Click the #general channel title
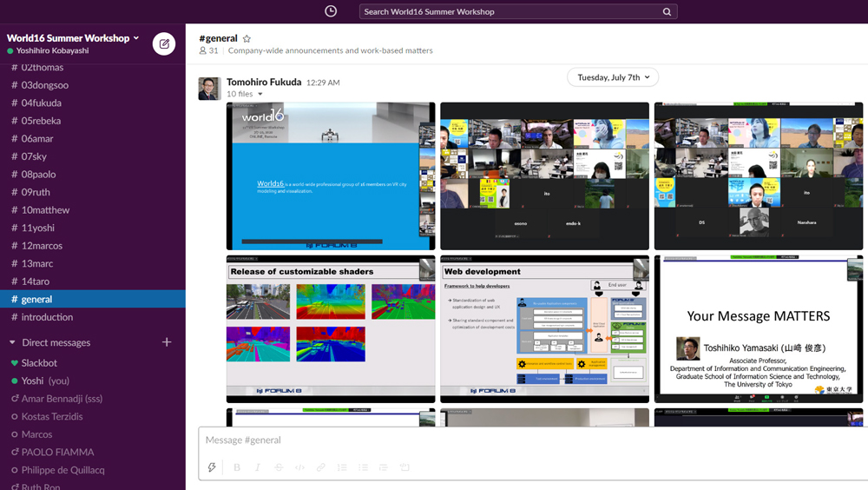Viewport: 868px width, 490px height. click(x=218, y=38)
